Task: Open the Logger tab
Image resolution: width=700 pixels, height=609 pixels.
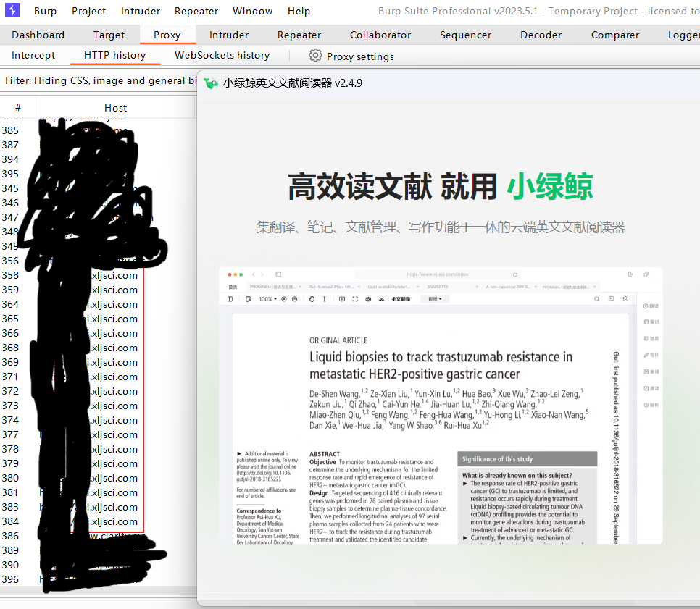Action: 683,35
